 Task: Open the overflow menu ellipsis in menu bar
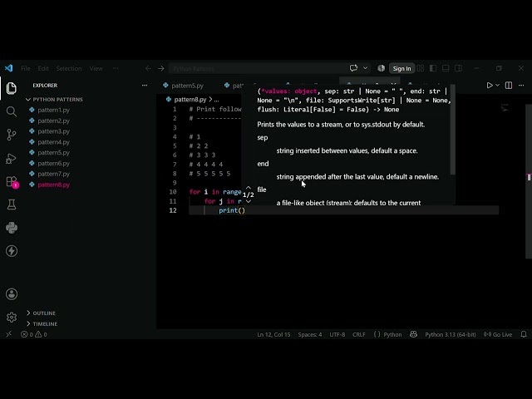(x=116, y=68)
